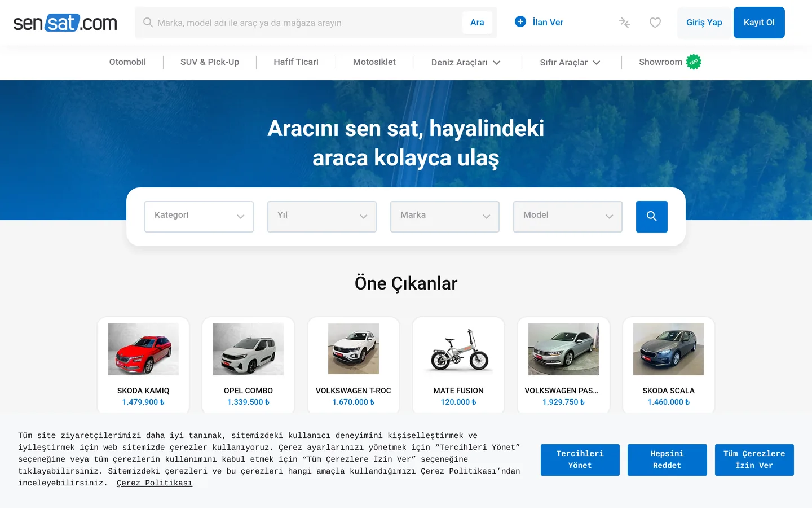Viewport: 812px width, 508px height.
Task: Click the Giriş Yap button
Action: tap(704, 23)
